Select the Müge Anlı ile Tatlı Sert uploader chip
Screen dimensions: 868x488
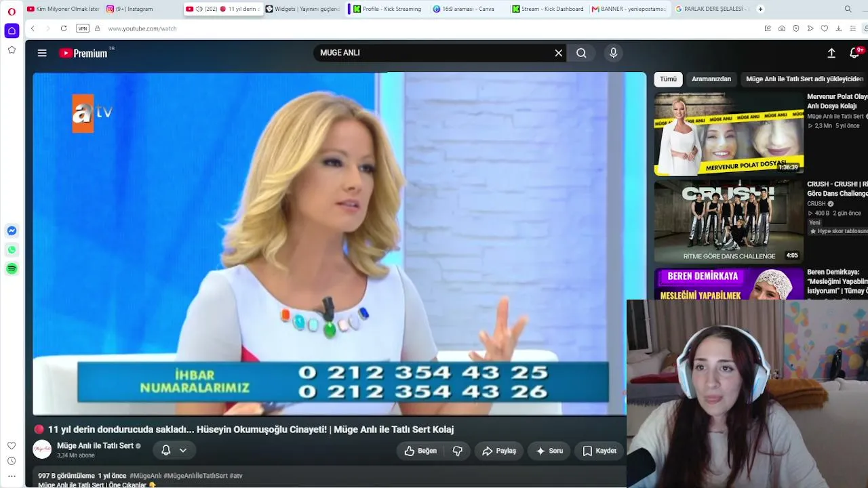pyautogui.click(x=804, y=79)
